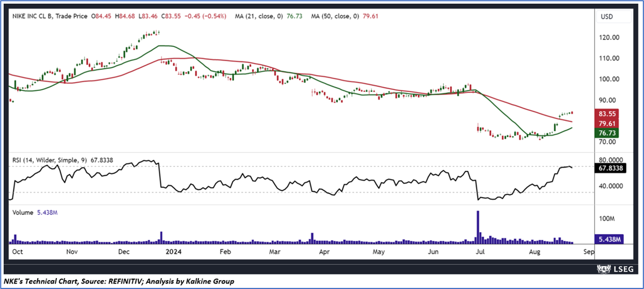Click the Dec label on time axis
The width and height of the screenshot is (644, 289).
(x=124, y=251)
